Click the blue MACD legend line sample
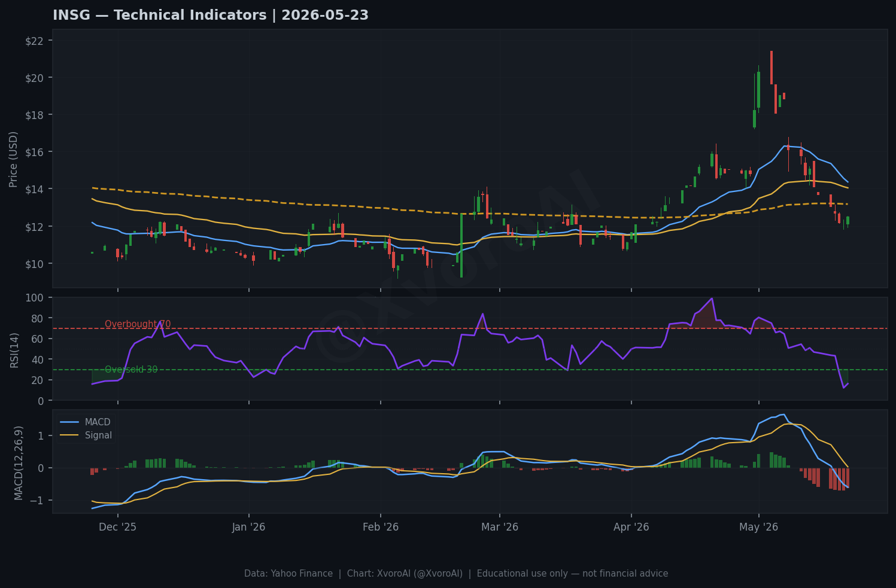The image size is (896, 588). click(x=69, y=422)
